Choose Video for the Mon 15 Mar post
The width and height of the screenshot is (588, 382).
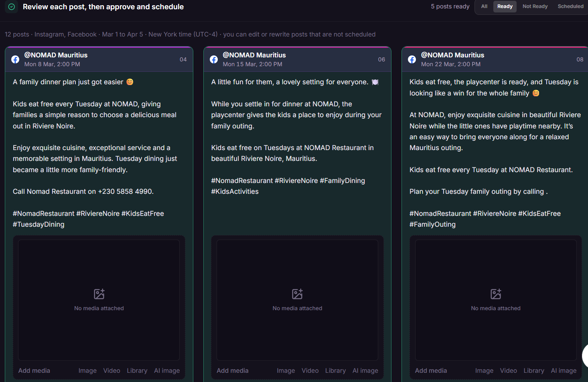click(x=310, y=371)
